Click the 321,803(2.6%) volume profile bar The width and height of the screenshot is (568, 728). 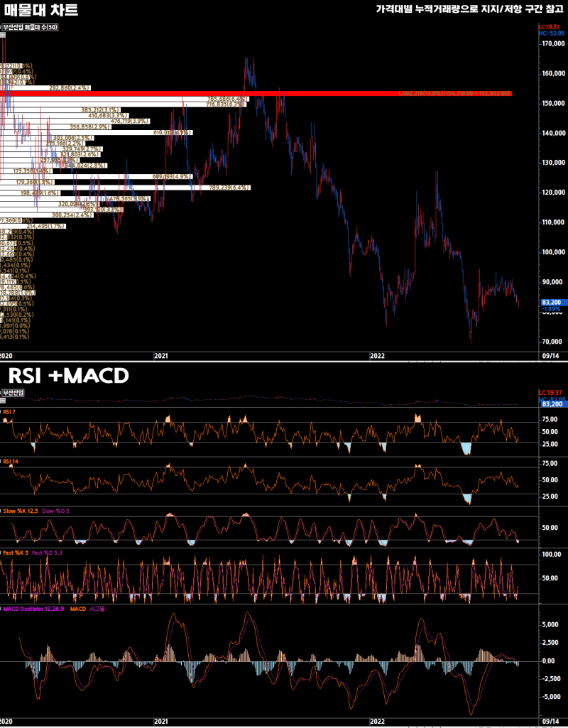point(50,155)
